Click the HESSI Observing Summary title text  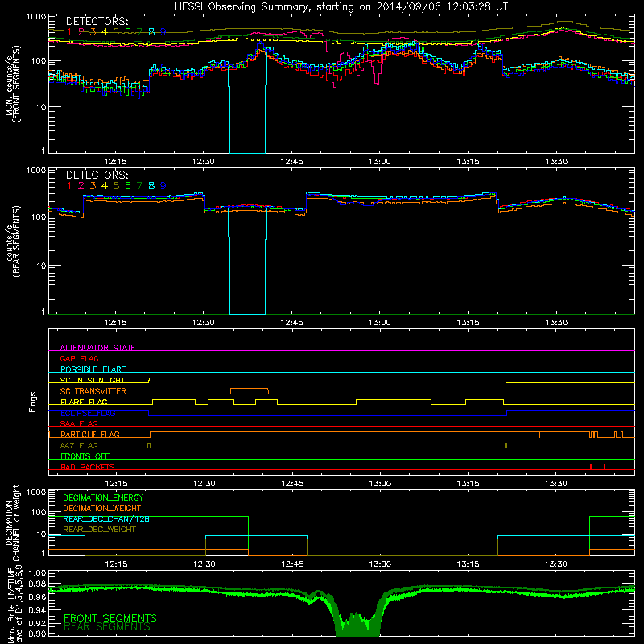pos(341,7)
